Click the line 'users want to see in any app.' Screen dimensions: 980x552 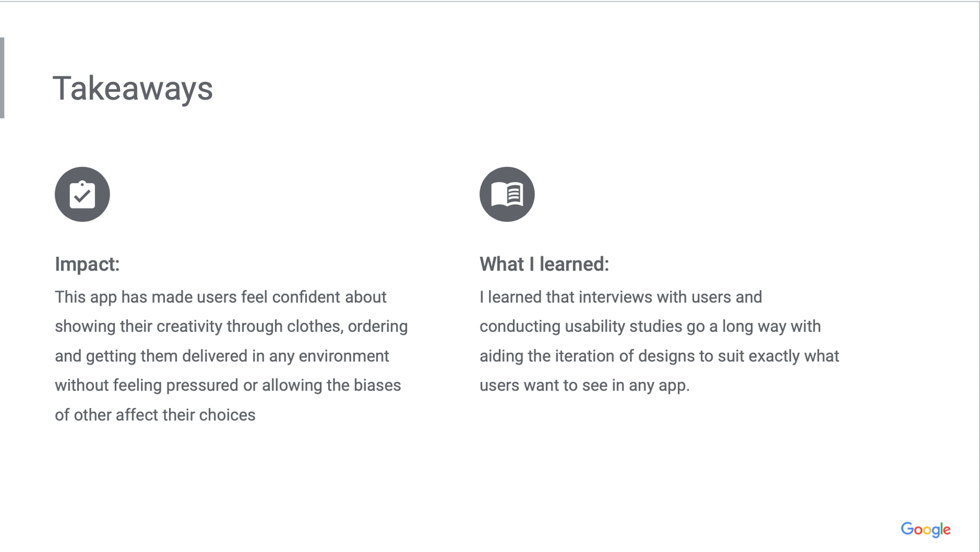pos(584,385)
